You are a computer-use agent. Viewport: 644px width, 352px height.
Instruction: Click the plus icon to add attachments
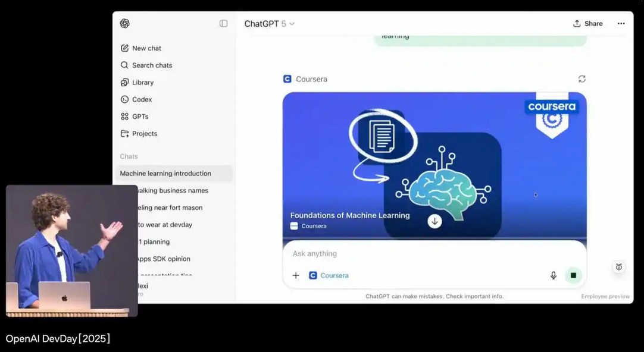(x=296, y=275)
